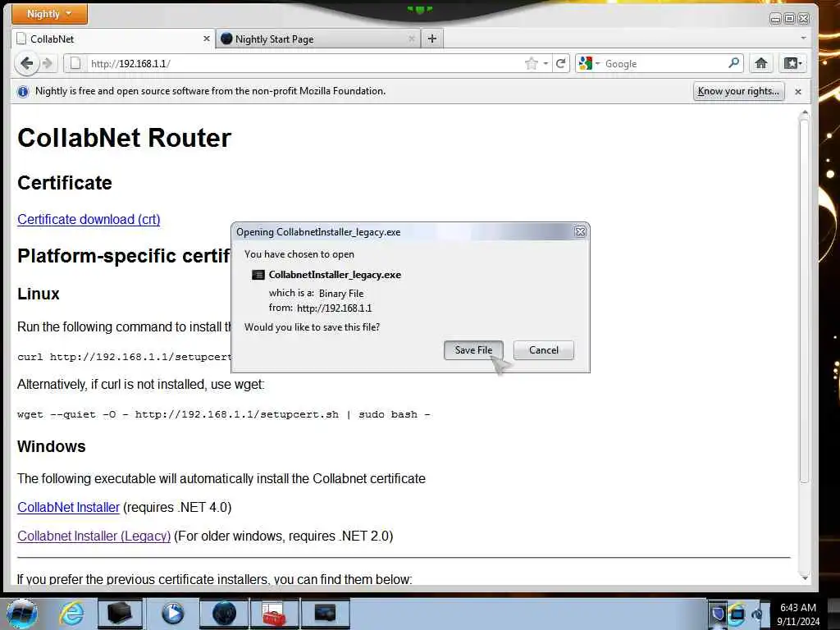The image size is (840, 630).
Task: Open the Certificate download (crt) link
Action: (89, 220)
